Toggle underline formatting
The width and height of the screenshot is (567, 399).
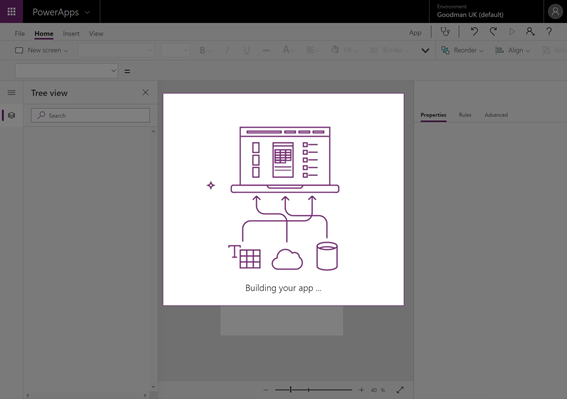pyautogui.click(x=247, y=50)
